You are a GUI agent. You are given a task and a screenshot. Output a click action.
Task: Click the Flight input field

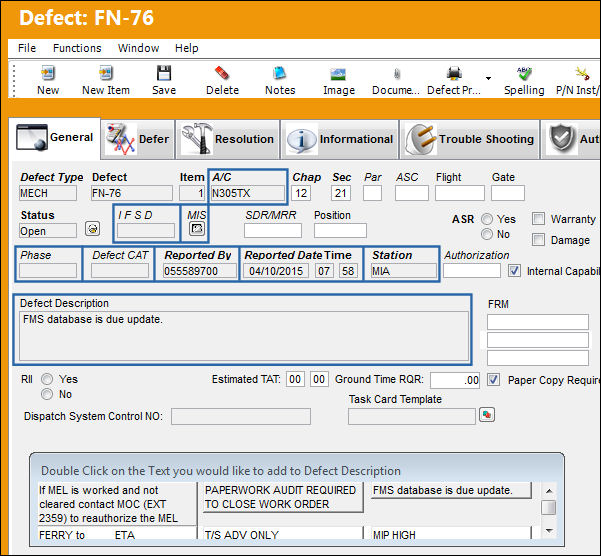[460, 193]
